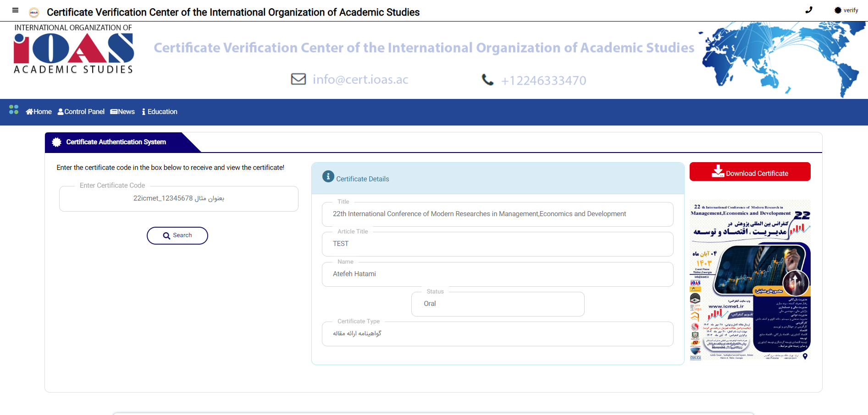
Task: Open the hamburger menu icon
Action: (x=15, y=10)
